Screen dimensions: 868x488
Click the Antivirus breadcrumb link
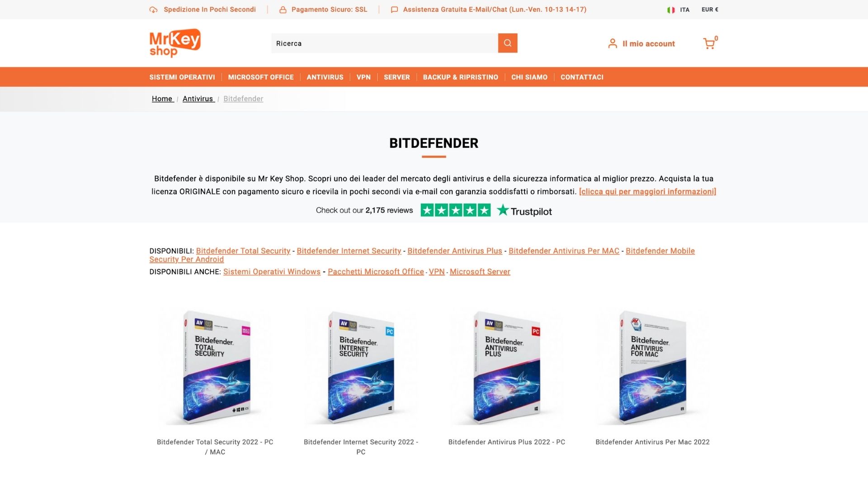(198, 99)
